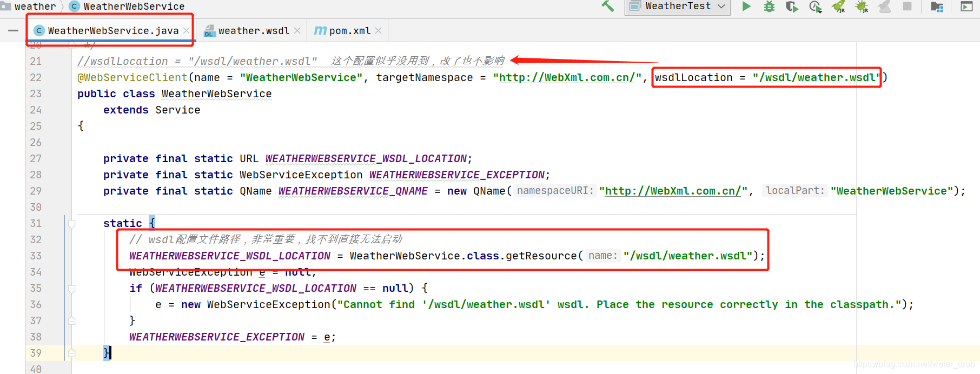Click the greyed-out rocket icon
The width and height of the screenshot is (980, 374).
click(884, 6)
